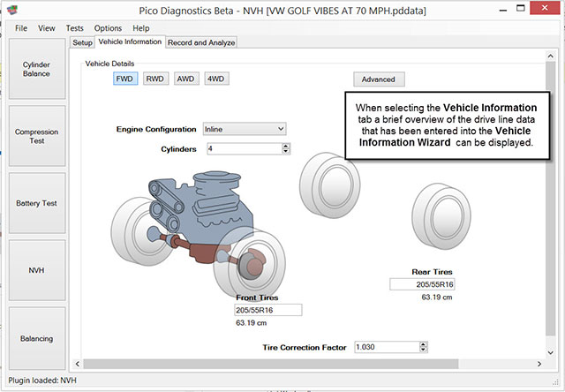This screenshot has height=392, width=565.
Task: Open the View menu
Action: point(47,28)
